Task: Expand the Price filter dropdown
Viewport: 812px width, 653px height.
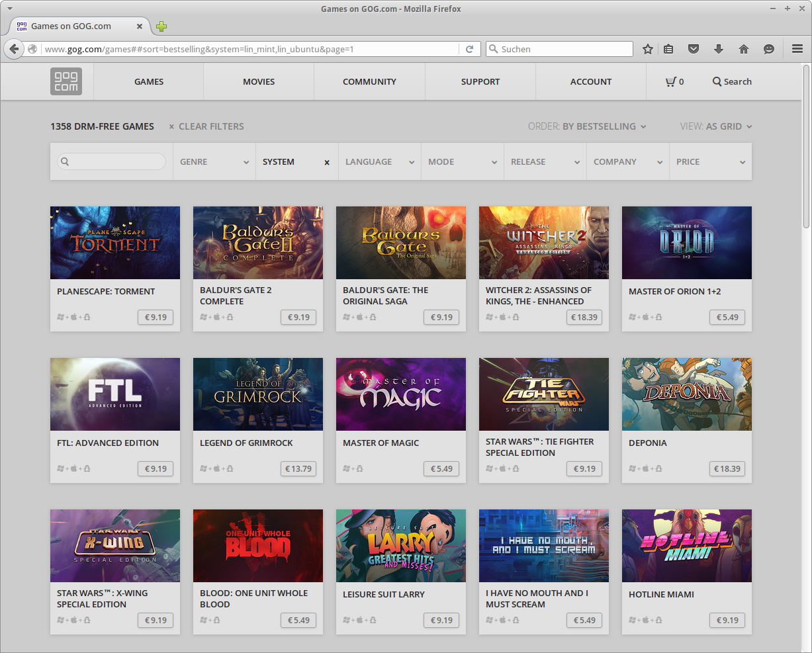Action: pyautogui.click(x=710, y=161)
